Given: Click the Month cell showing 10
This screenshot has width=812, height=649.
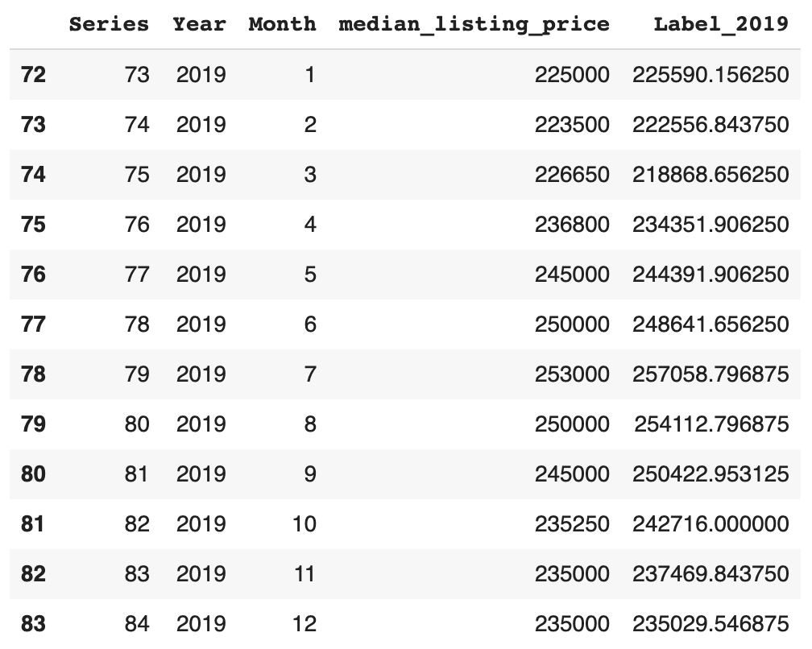Looking at the screenshot, I should [304, 524].
